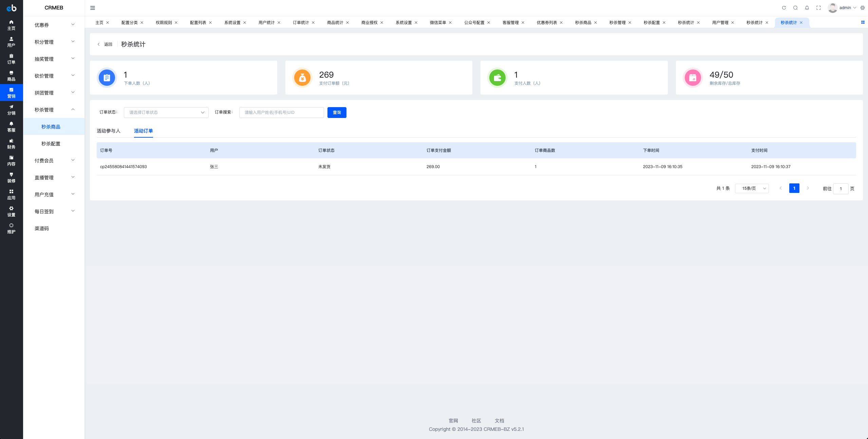The height and width of the screenshot is (439, 868).
Task: Open the 商品 sidebar section
Action: pos(11,76)
